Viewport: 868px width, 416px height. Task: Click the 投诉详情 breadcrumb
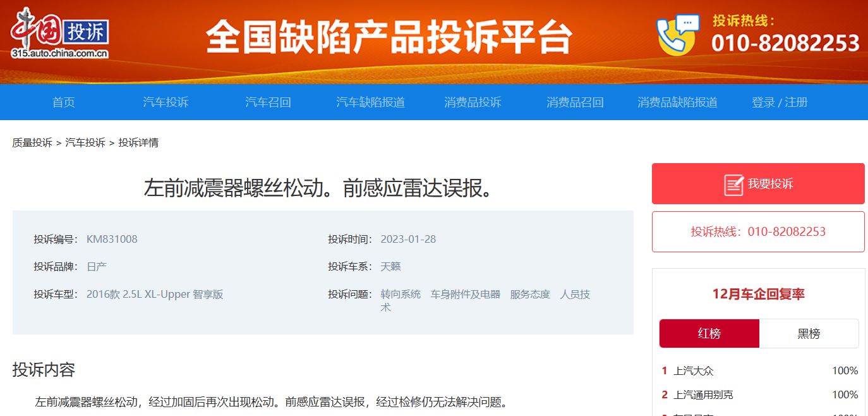coord(138,143)
